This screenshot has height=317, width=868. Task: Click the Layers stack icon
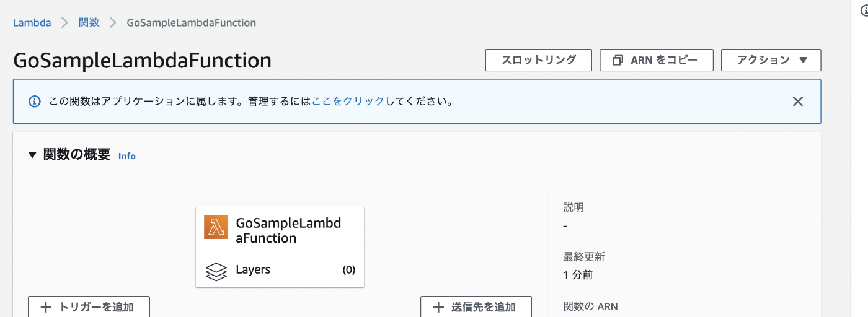tap(216, 271)
